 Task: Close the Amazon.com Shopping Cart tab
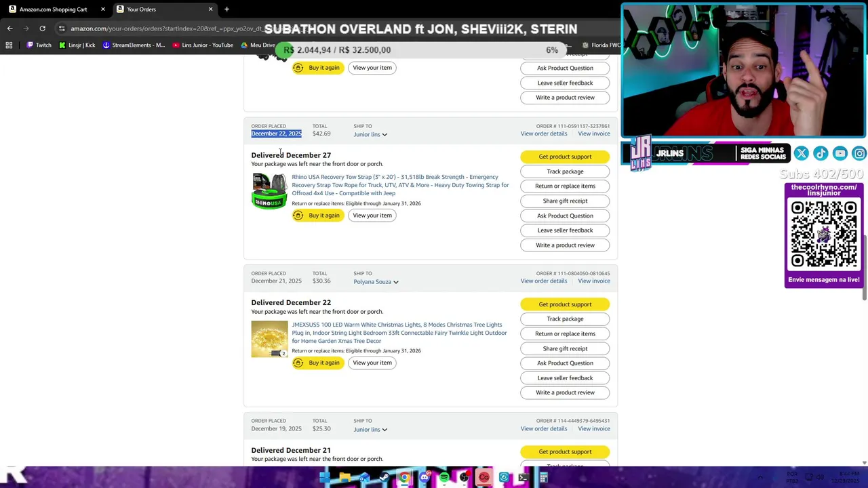[x=103, y=9]
